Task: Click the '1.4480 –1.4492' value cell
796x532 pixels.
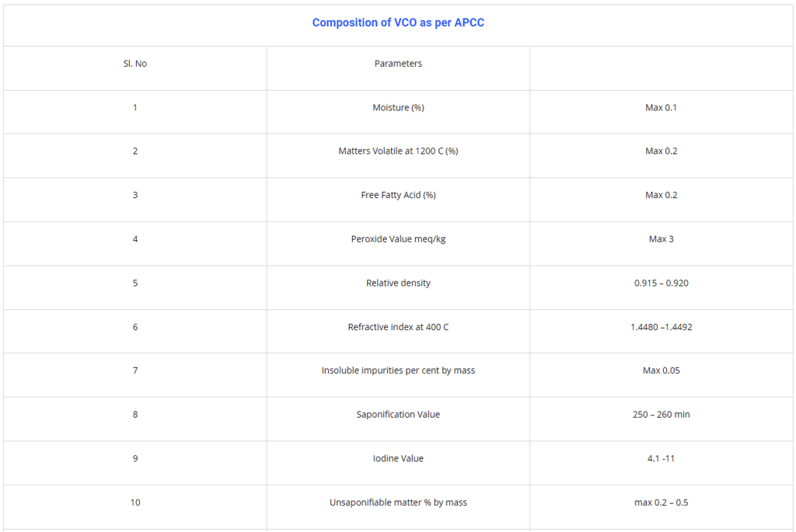Action: pos(661,327)
